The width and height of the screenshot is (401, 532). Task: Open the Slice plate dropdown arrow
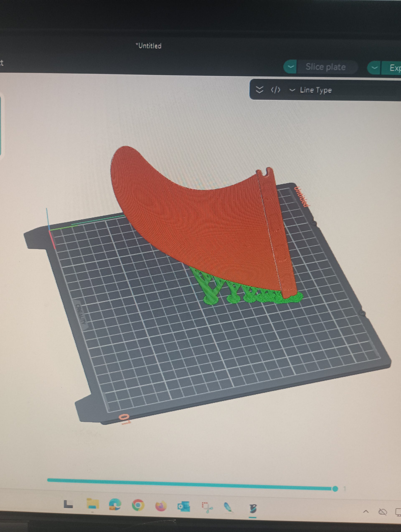(x=291, y=66)
